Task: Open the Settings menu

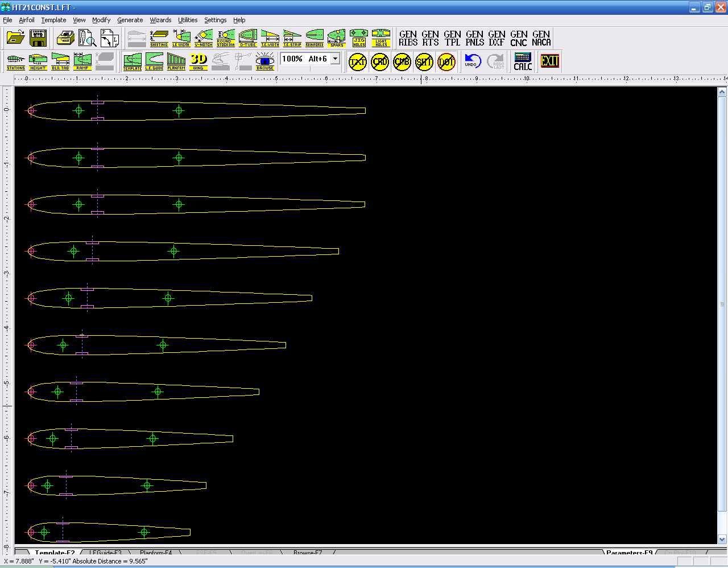Action: coord(216,20)
